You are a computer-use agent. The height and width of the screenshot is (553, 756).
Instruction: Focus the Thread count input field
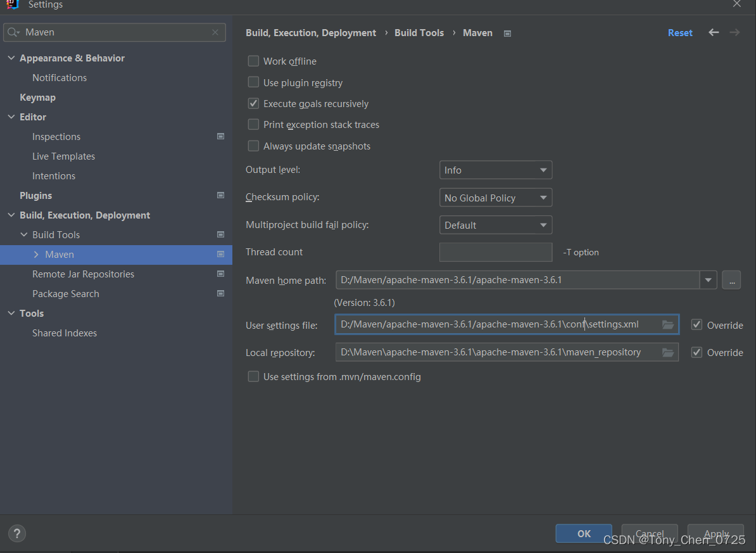(496, 252)
